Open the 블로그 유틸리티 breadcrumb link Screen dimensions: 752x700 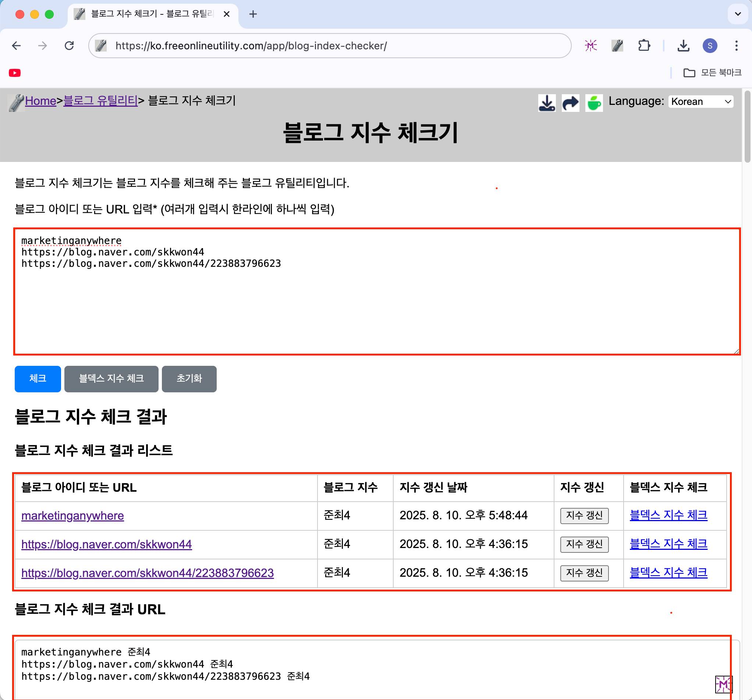[100, 100]
